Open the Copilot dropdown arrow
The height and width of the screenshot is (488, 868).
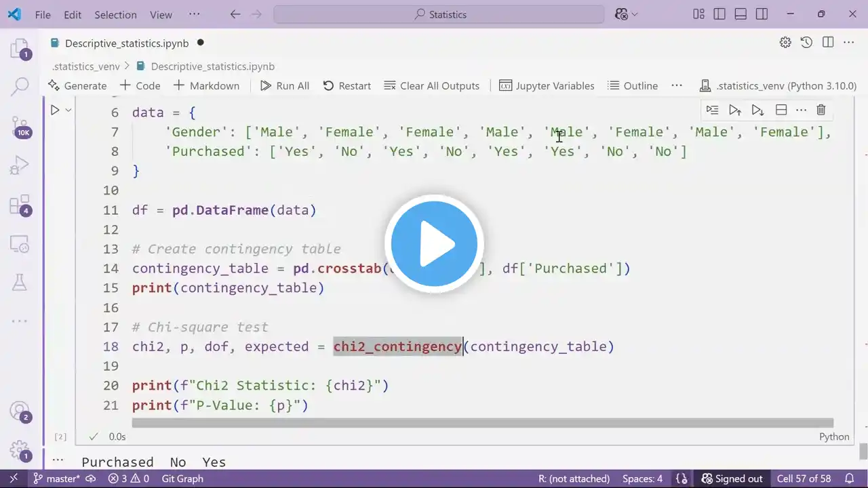coord(635,14)
